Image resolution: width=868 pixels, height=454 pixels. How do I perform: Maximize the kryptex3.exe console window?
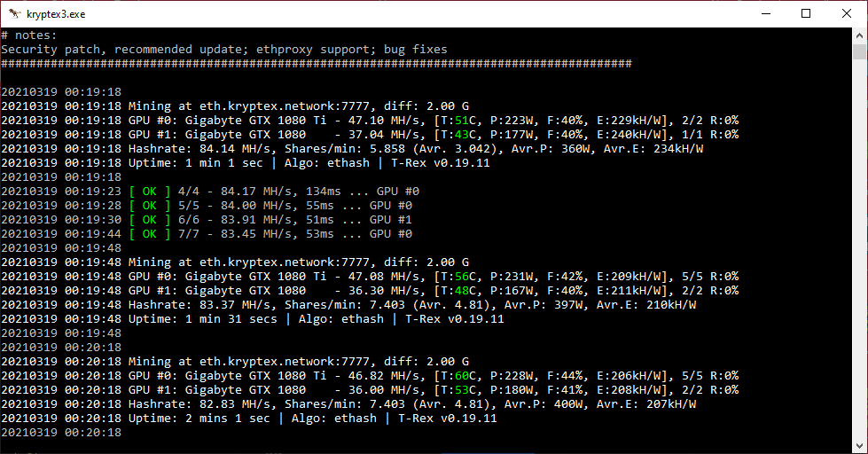click(x=806, y=13)
